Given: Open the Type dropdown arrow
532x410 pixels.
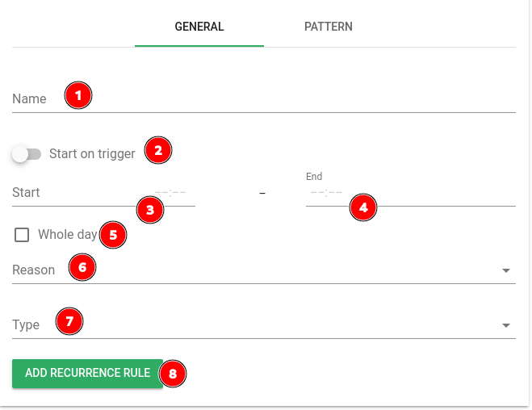Looking at the screenshot, I should [506, 325].
